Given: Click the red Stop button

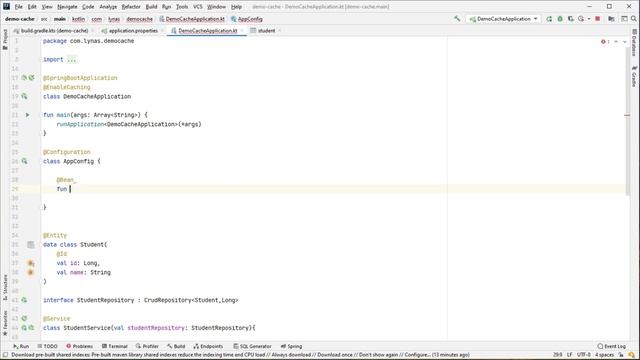Looking at the screenshot, I should tap(598, 19).
